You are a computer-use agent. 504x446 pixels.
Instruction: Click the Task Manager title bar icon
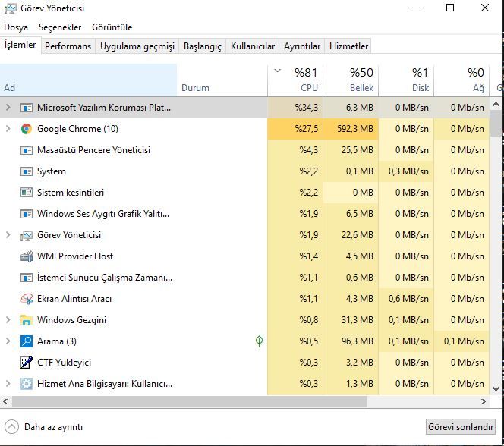[x=11, y=8]
